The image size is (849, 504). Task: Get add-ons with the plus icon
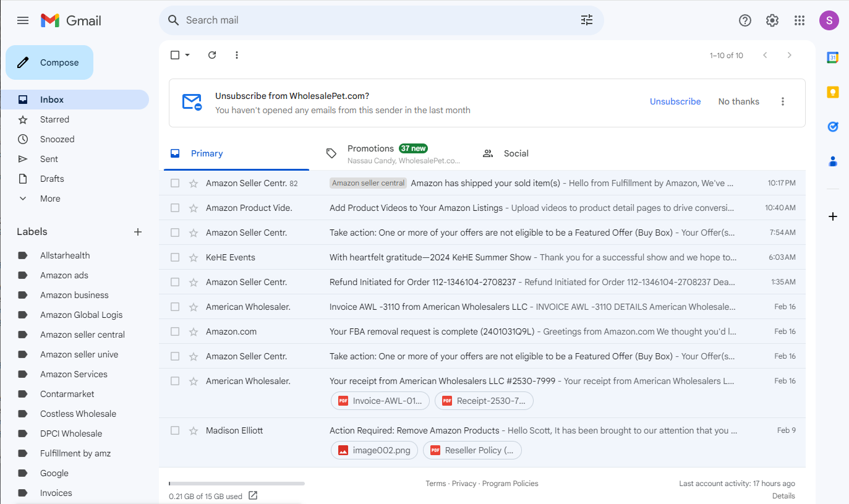[x=833, y=216]
